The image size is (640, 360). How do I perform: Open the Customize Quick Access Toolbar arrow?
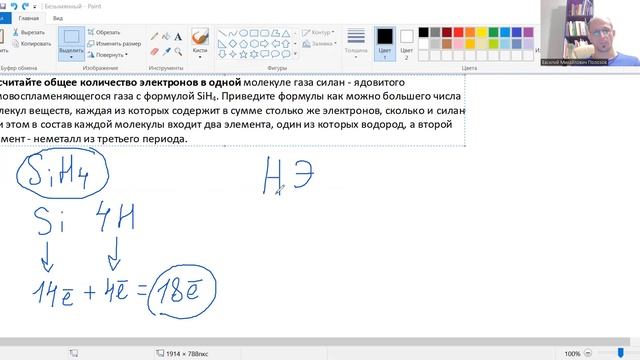35,7
